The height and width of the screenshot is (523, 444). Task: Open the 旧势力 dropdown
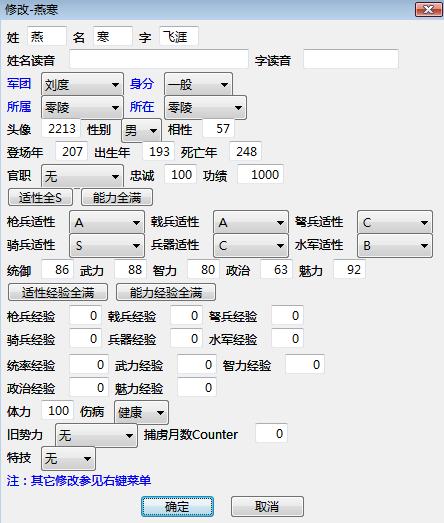point(96,435)
